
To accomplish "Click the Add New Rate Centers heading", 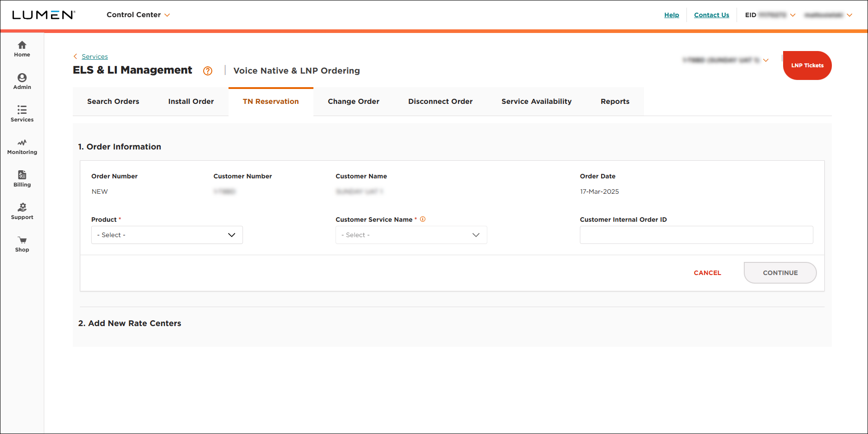I will pos(130,323).
